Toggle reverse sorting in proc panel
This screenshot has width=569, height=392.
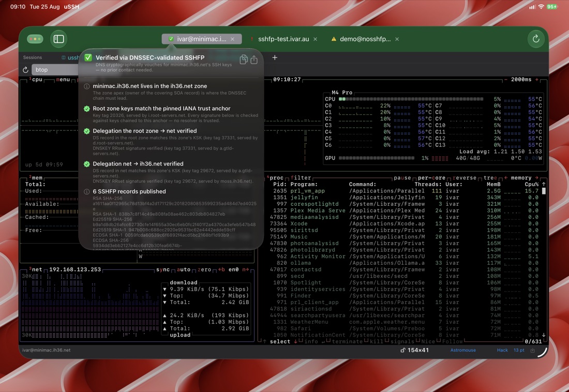tap(465, 178)
